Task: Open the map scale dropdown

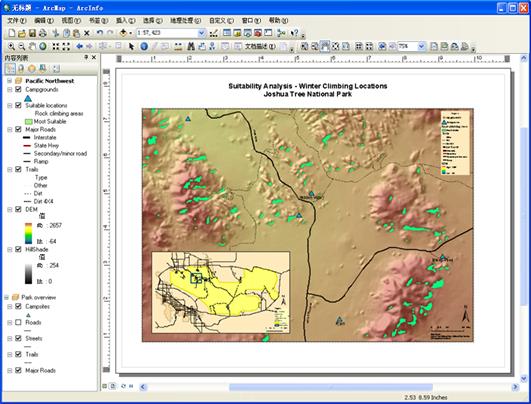Action: click(x=201, y=33)
